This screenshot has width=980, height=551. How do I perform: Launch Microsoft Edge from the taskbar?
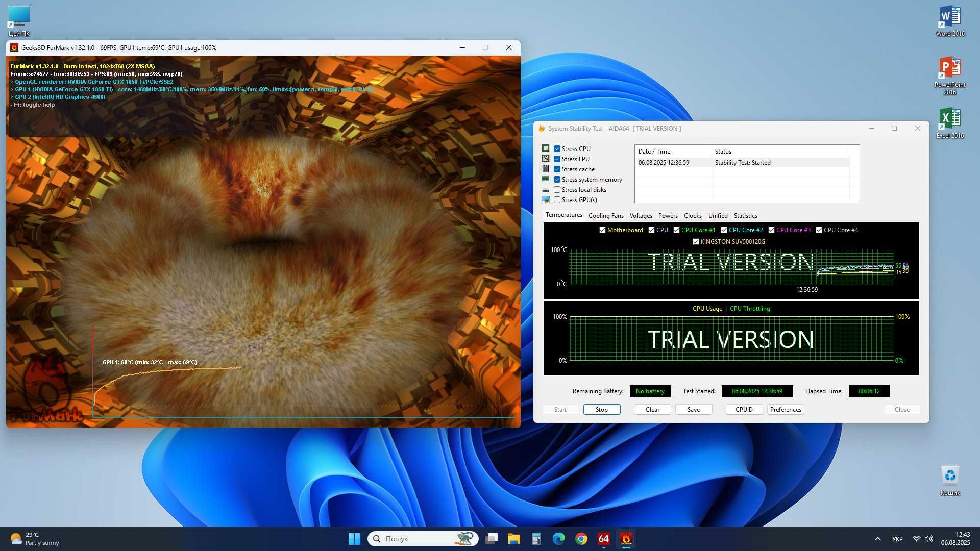tap(559, 539)
